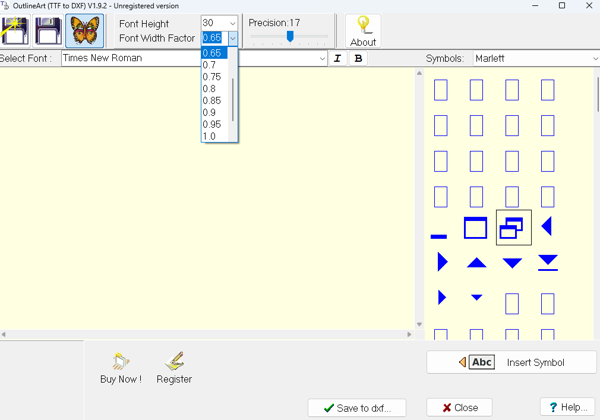Choose 0.8 from width factor list
Screen dimensions: 600x420
(209, 89)
